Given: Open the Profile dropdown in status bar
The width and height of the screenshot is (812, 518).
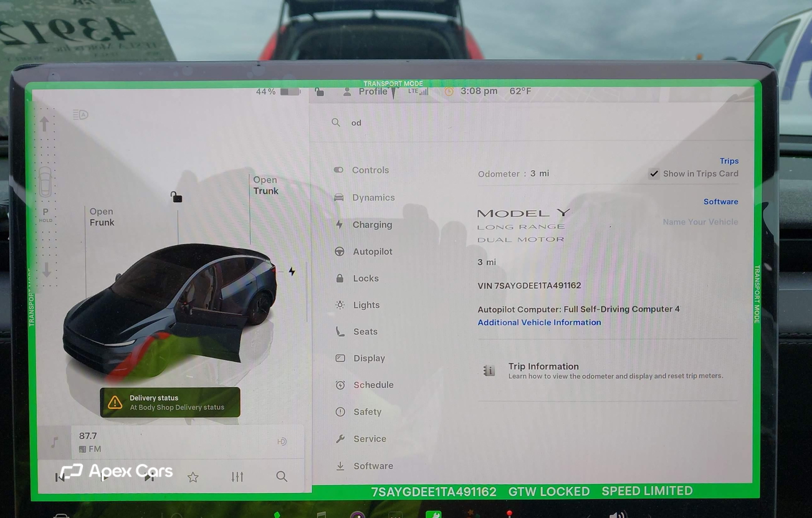Looking at the screenshot, I should click(x=366, y=92).
